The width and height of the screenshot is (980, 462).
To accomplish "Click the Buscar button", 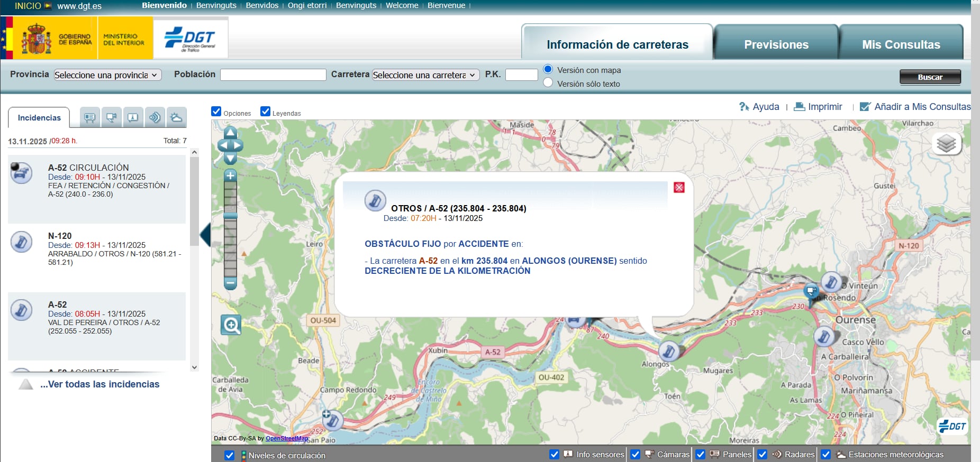I will (x=930, y=77).
